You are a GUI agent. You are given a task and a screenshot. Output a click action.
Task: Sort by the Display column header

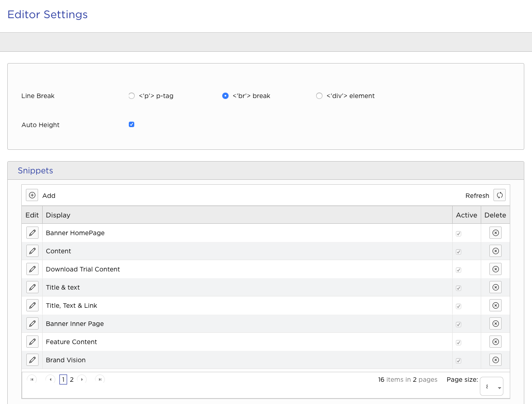(x=58, y=215)
